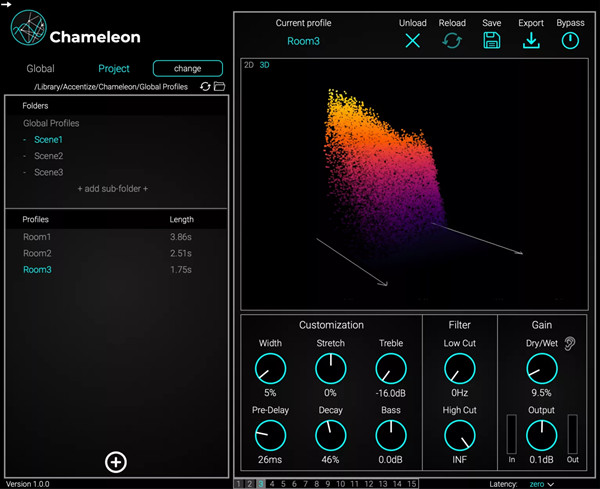Open the Latency zero dropdown
Viewport: 600px width, 489px height.
pos(541,484)
